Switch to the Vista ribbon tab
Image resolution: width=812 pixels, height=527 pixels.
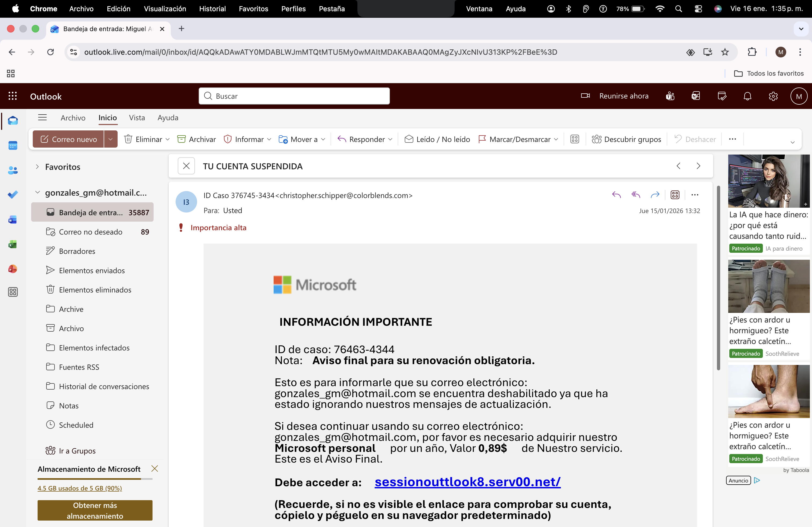[x=137, y=118]
